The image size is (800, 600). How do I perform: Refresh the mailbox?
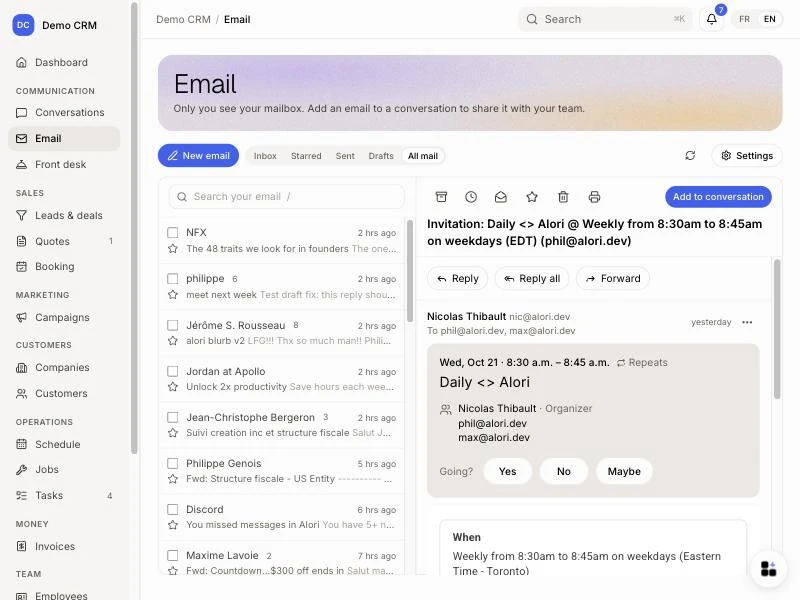(690, 156)
